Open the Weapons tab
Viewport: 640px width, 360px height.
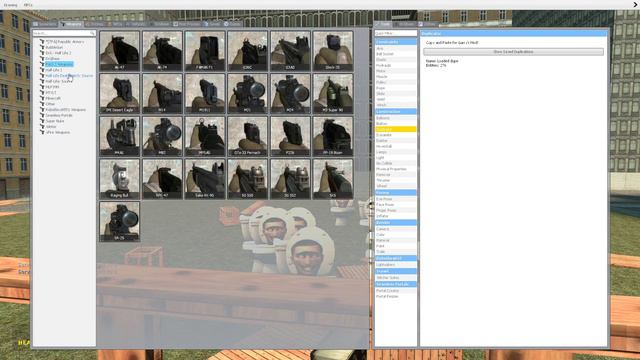[71, 24]
